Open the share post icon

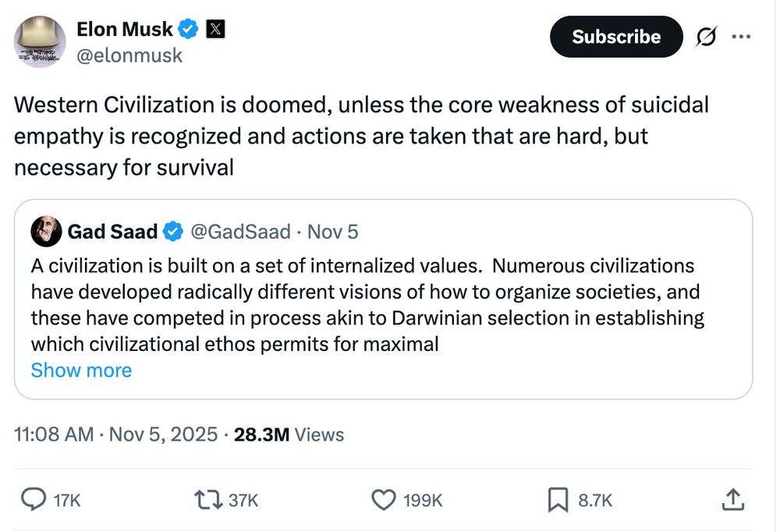(732, 499)
